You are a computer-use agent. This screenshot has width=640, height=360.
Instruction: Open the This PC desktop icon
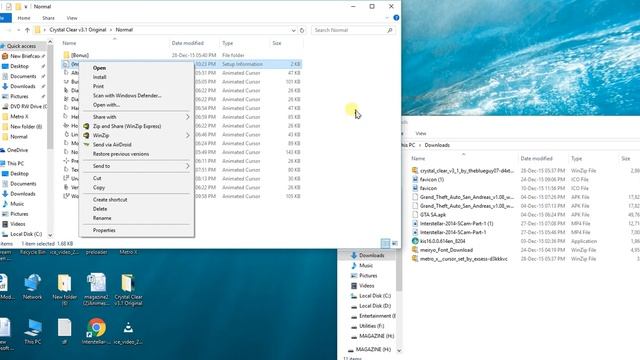(33, 331)
